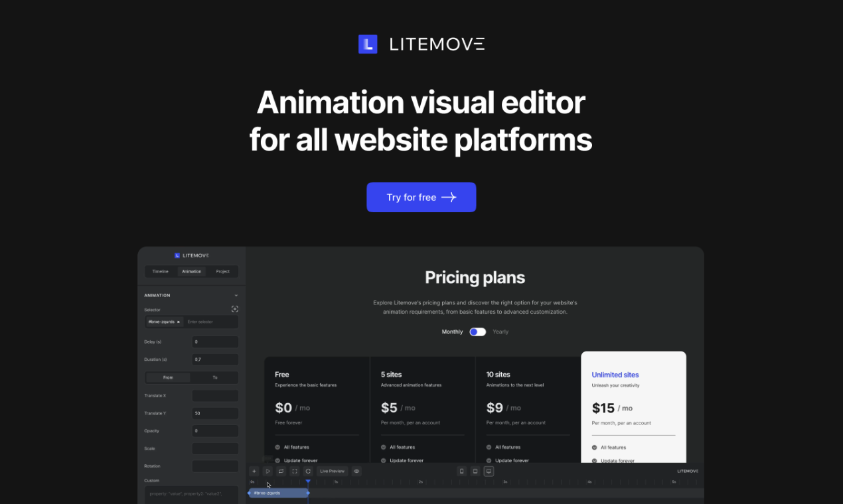Image resolution: width=843 pixels, height=504 pixels.
Task: Switch to the Animation tab
Action: pyautogui.click(x=191, y=271)
